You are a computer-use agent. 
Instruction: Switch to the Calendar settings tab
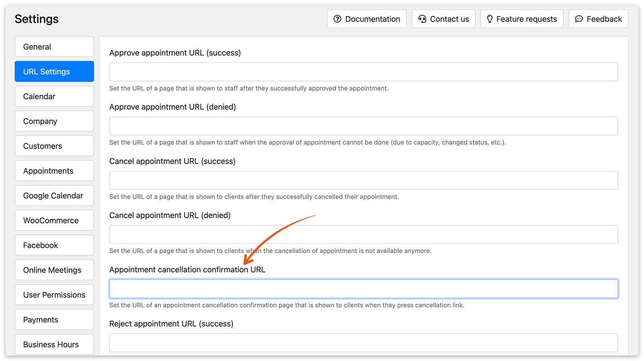pos(54,97)
